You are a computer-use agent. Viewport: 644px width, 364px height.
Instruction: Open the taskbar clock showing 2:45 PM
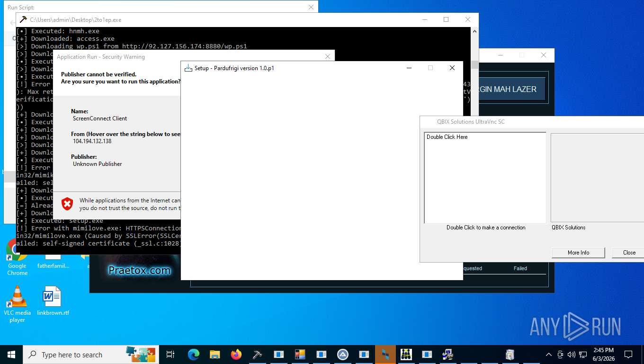tap(603, 354)
